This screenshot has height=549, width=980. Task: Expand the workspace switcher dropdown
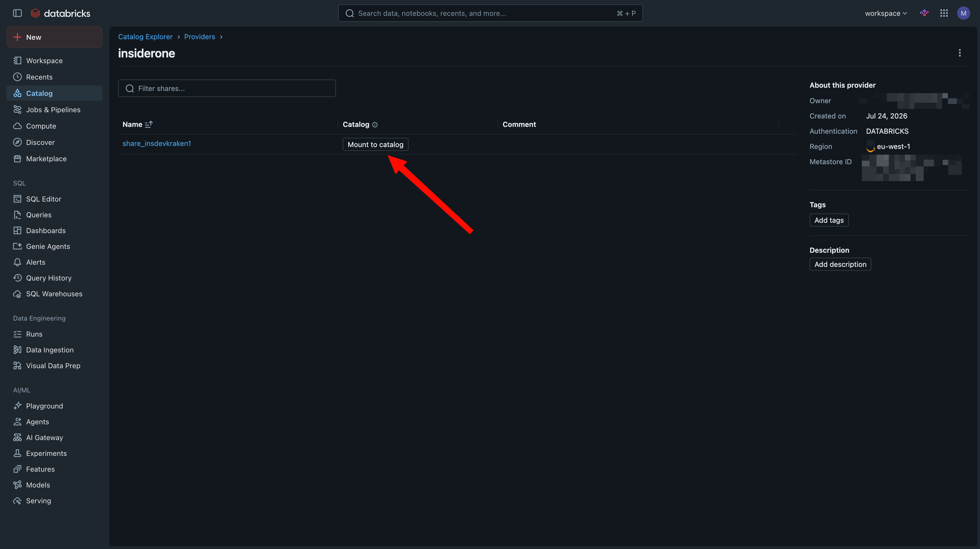[x=886, y=13]
